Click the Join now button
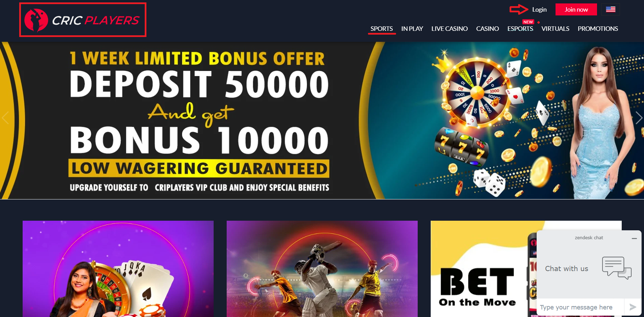The width and height of the screenshot is (644, 317). pos(576,10)
